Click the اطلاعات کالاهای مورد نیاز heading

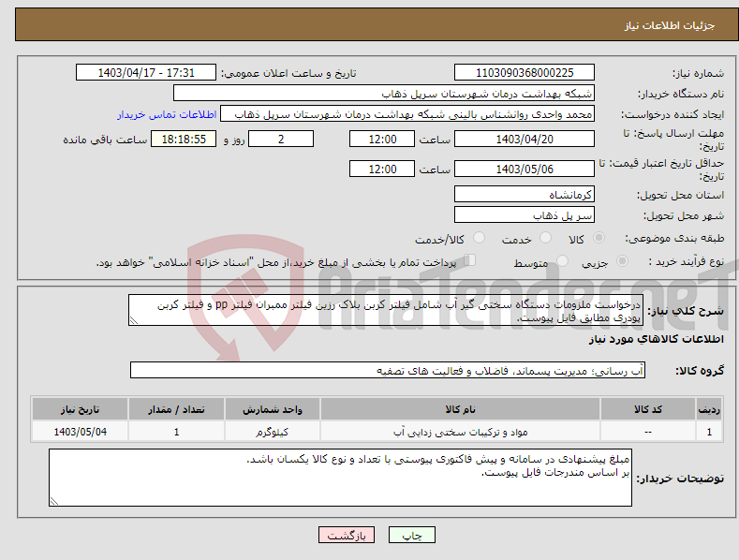657,339
